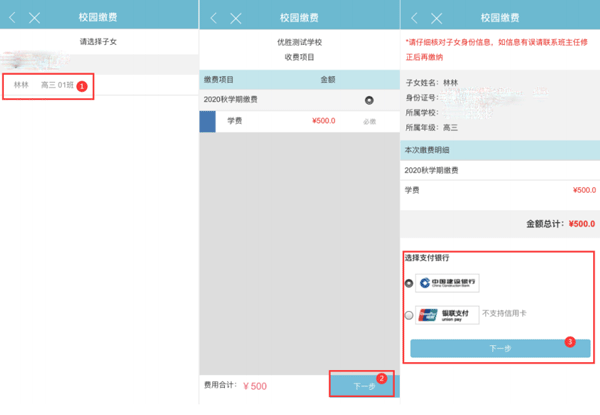Tap back arrow on payment confirmation screen
This screenshot has height=415, width=600.
(x=414, y=18)
